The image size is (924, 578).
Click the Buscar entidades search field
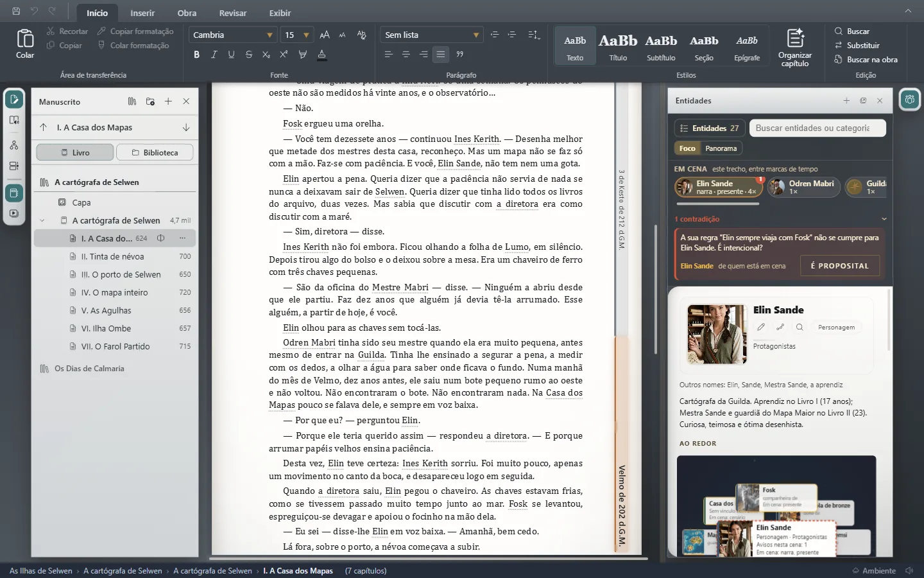point(817,128)
